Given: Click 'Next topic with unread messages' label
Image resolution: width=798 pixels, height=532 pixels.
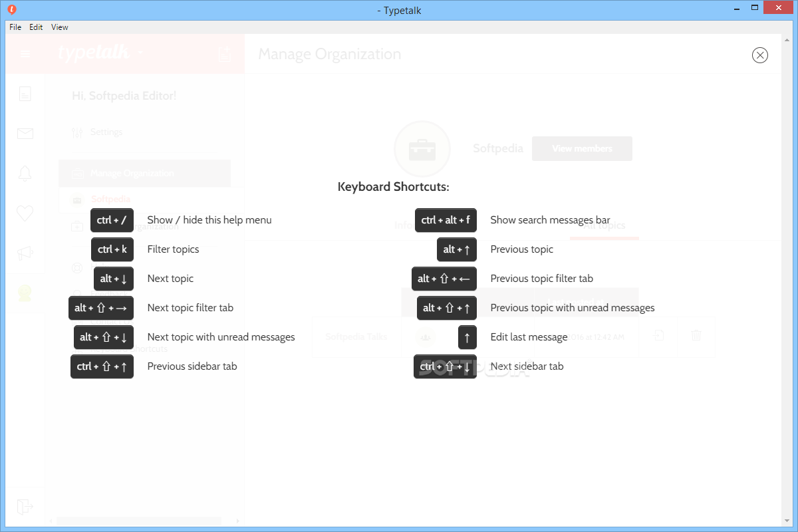Looking at the screenshot, I should click(221, 337).
